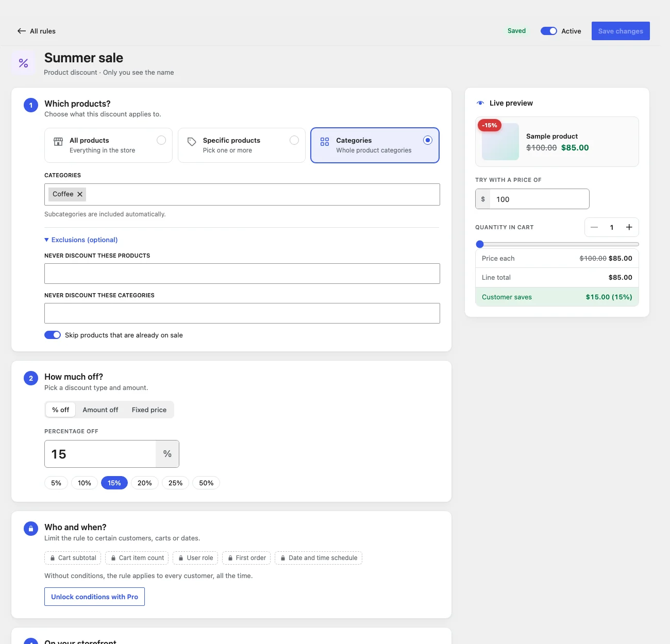Switch to the Amount off tab
Screen dimensions: 670x644
pyautogui.click(x=100, y=410)
